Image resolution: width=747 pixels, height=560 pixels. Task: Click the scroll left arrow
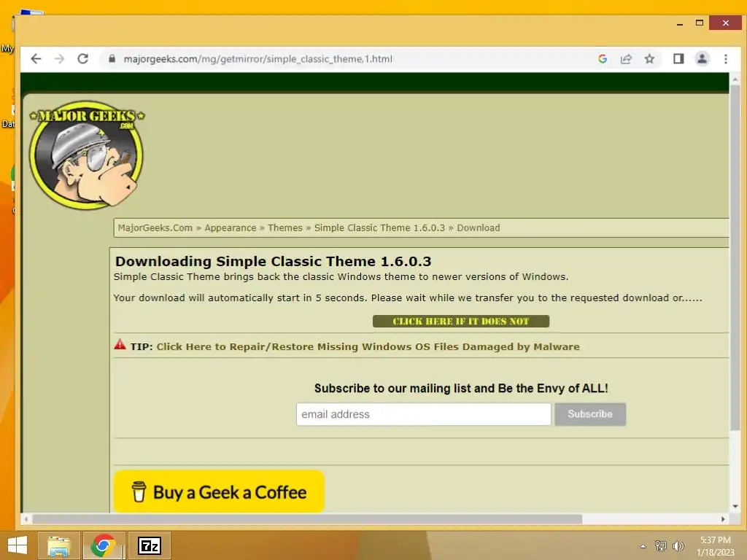point(26,519)
